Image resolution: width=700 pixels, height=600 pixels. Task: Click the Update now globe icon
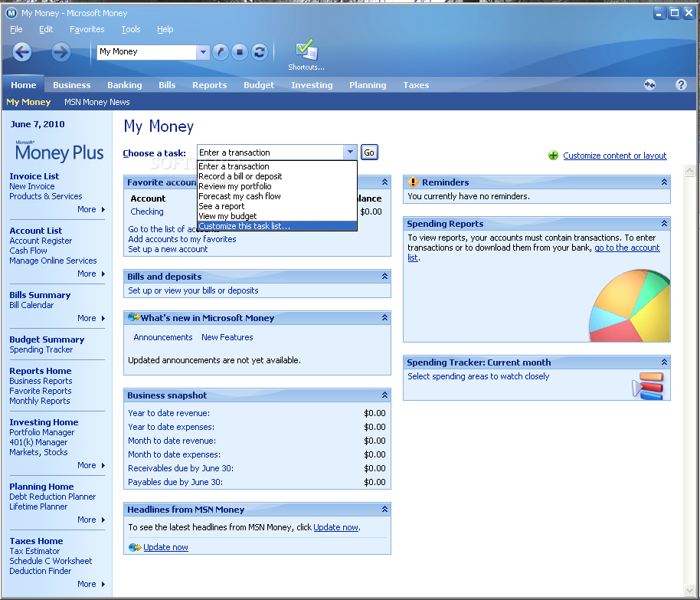[135, 547]
